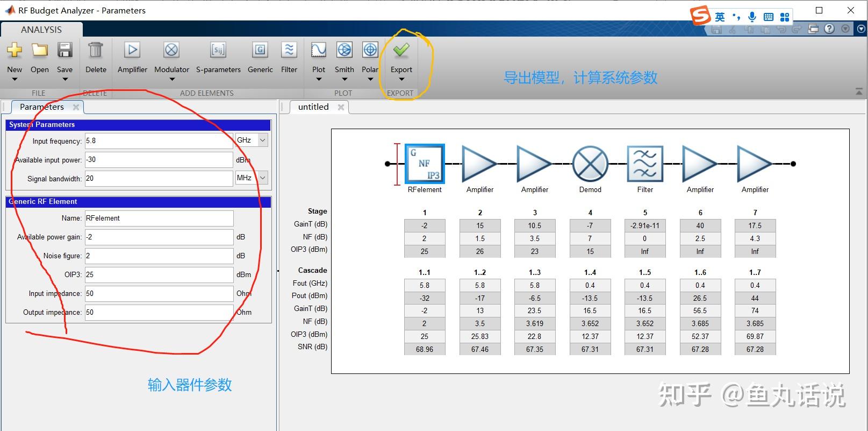Select the Demod mixer block
Screen dimensions: 868x431
(x=590, y=164)
